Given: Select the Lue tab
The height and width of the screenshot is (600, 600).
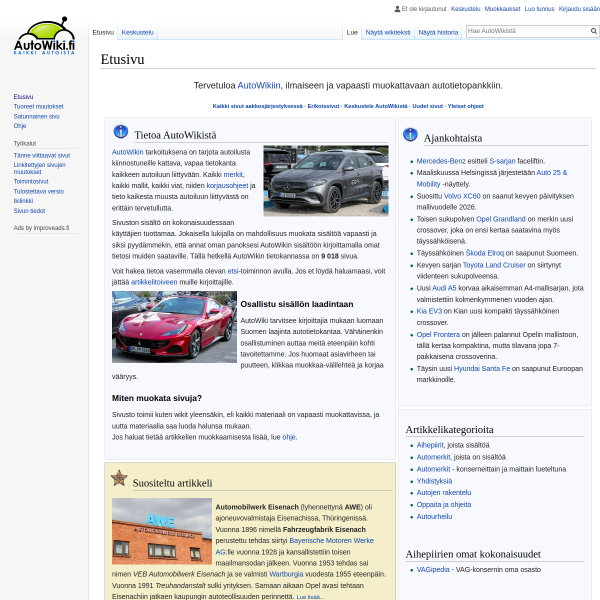Looking at the screenshot, I should coord(352,33).
